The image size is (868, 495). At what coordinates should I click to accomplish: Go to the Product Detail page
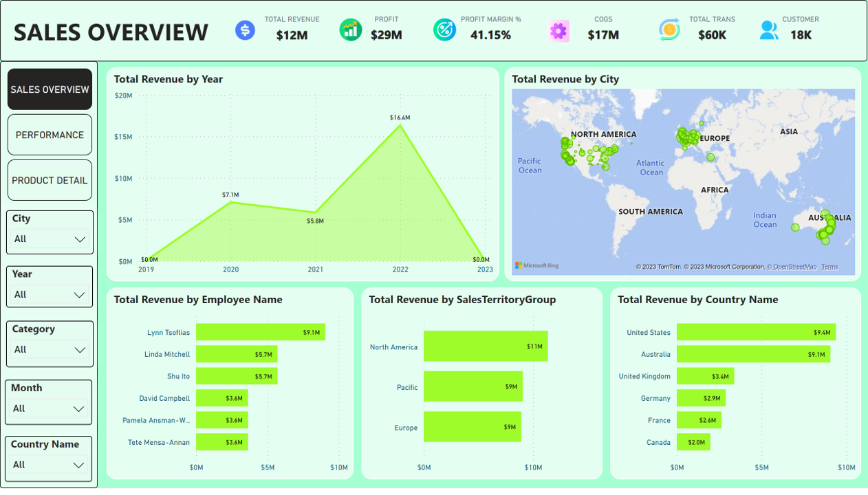coord(50,180)
